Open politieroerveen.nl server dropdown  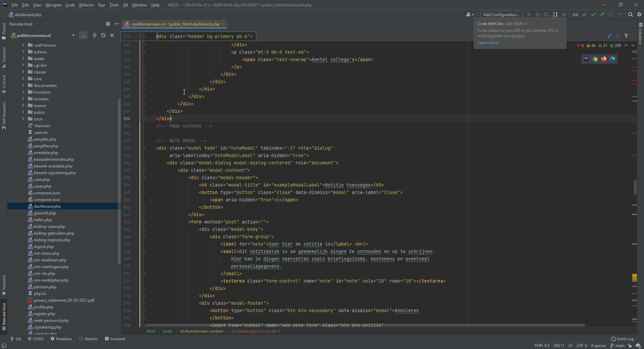(x=73, y=36)
